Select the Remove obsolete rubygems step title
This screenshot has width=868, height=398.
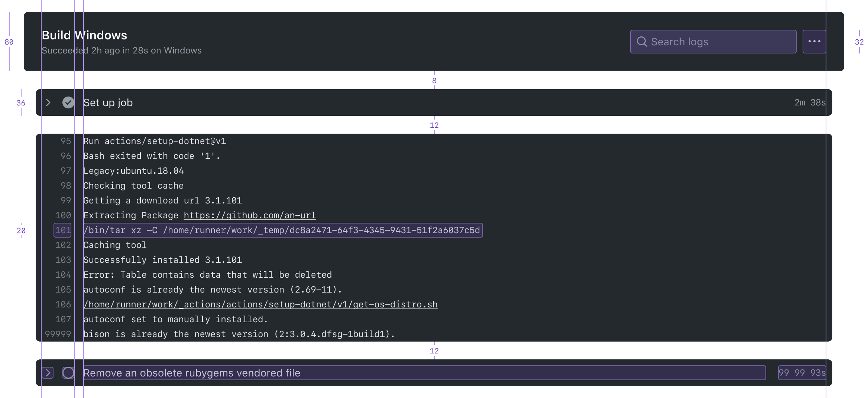pyautogui.click(x=192, y=373)
